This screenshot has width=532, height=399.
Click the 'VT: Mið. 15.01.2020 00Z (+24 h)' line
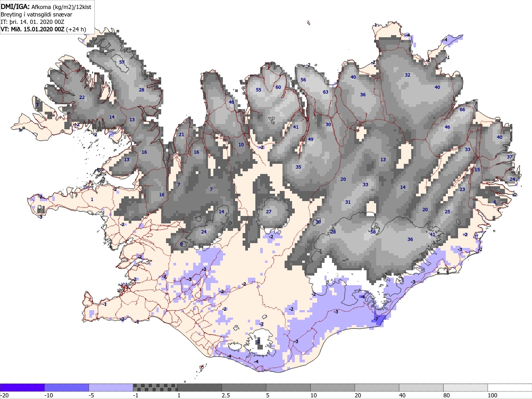(x=43, y=29)
